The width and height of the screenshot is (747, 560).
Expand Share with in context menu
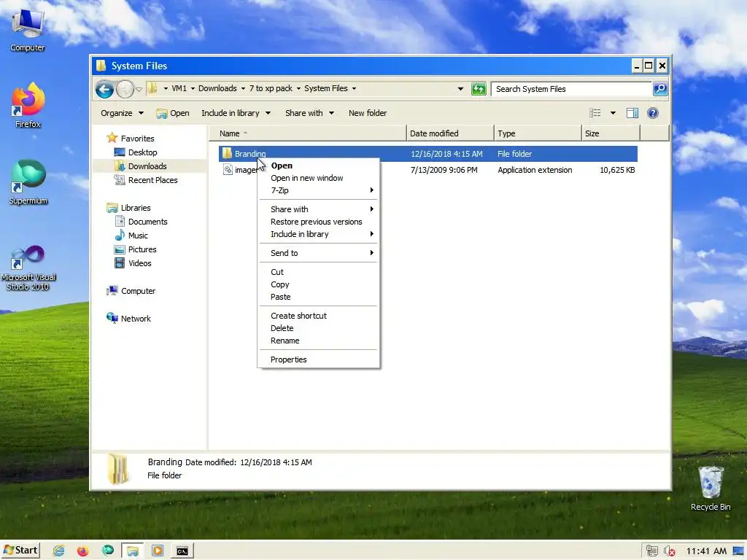pos(318,209)
